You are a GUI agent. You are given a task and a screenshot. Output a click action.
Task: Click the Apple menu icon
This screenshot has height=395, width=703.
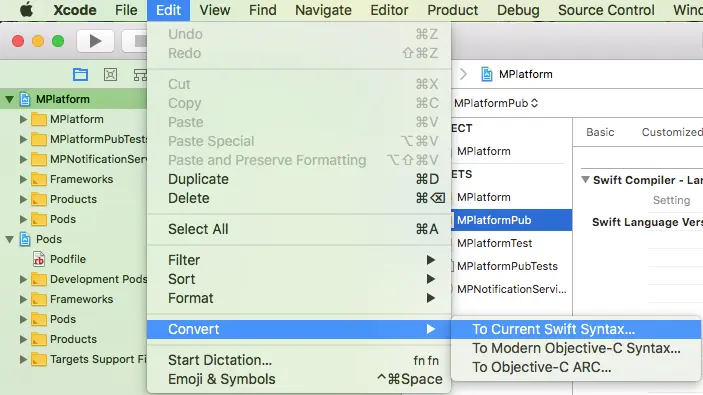[26, 10]
